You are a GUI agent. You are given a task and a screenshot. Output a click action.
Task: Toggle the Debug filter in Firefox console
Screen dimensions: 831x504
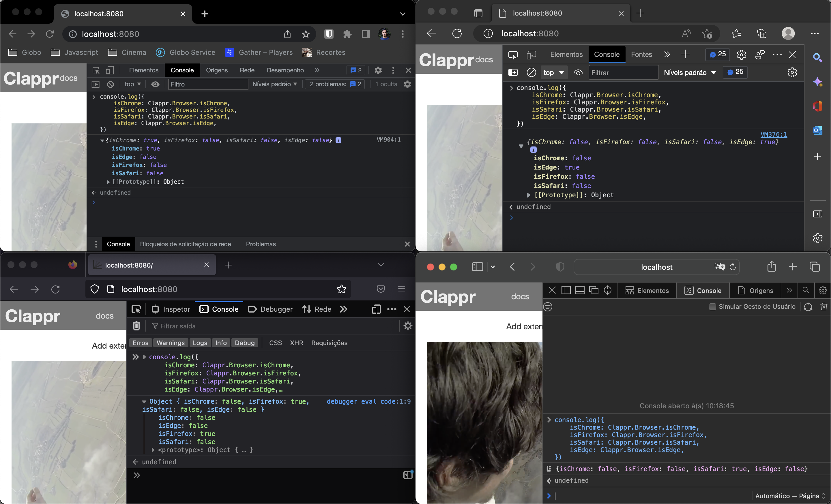point(245,343)
